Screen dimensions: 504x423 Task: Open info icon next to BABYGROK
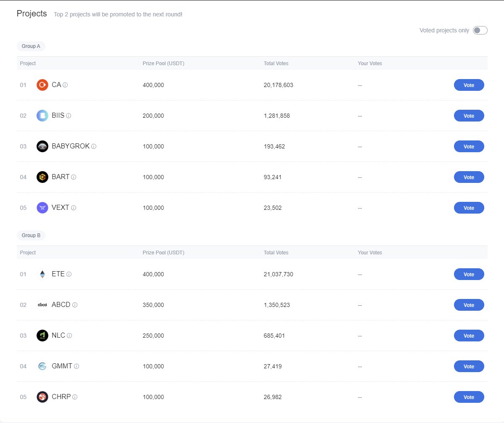pyautogui.click(x=94, y=146)
